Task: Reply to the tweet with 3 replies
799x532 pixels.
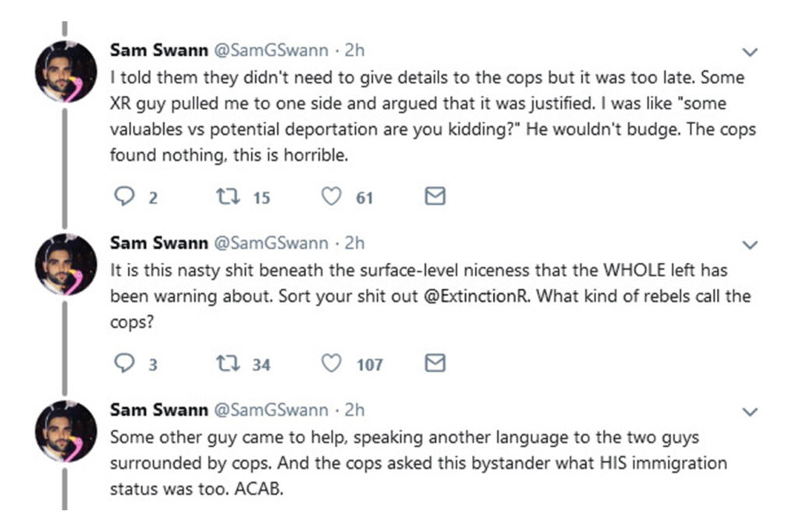Action: coord(125,363)
